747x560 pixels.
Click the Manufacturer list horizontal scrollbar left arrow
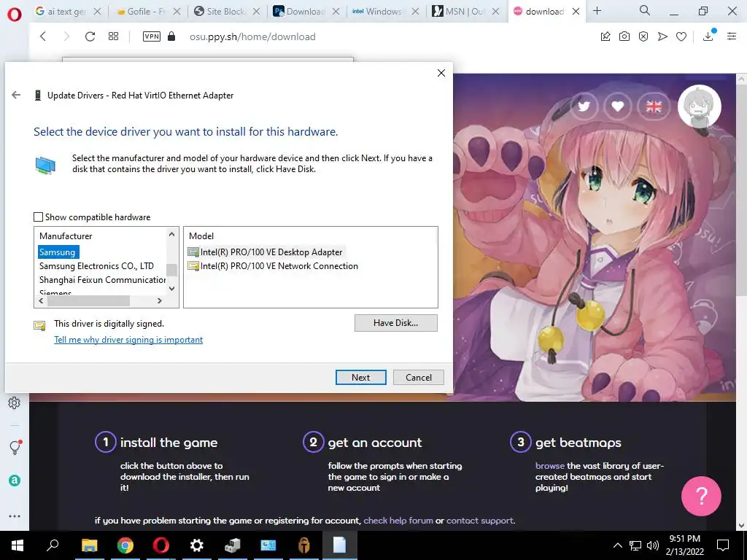click(41, 301)
